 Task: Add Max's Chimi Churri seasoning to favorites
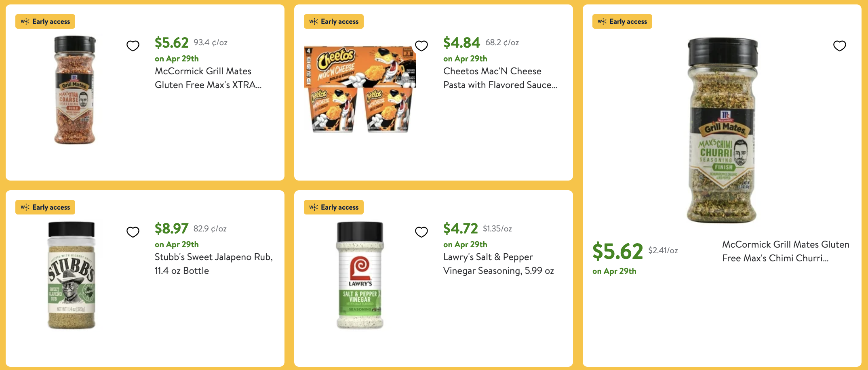tap(839, 46)
